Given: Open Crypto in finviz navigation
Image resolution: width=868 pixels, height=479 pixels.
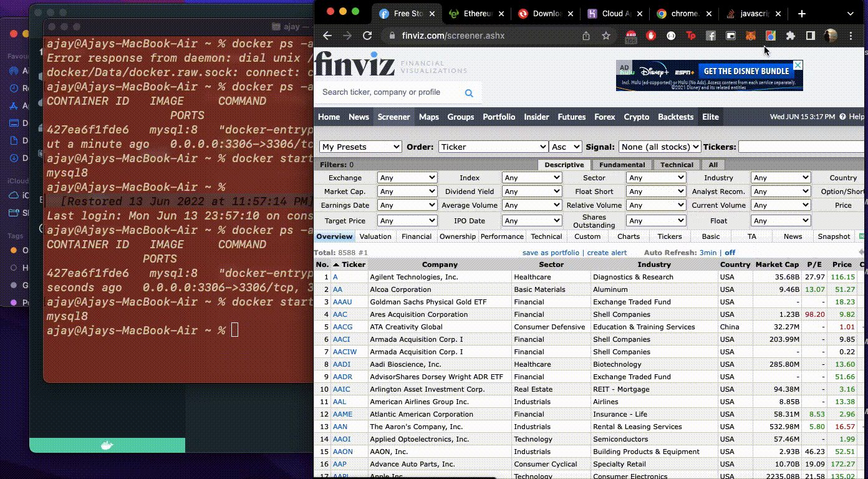Looking at the screenshot, I should (x=637, y=117).
